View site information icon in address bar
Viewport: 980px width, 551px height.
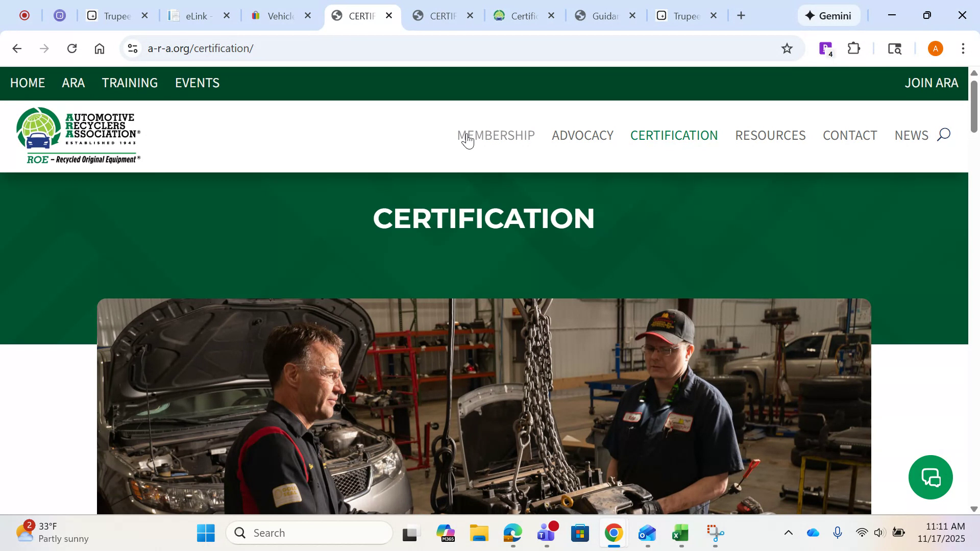point(133,48)
